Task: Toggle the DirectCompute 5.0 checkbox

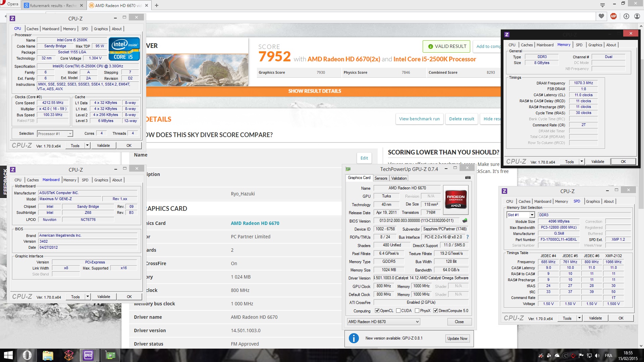Action: [x=436, y=311]
